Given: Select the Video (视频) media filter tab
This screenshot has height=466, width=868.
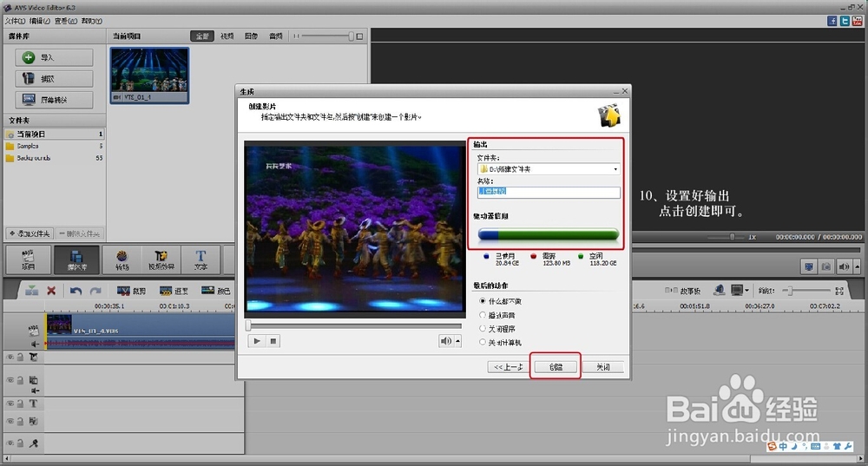Looking at the screenshot, I should (227, 36).
